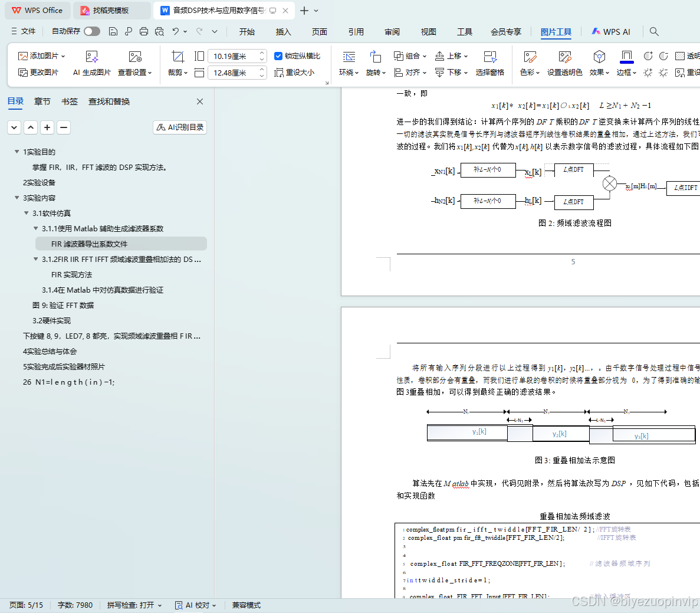
Task: Click the picture Border tool
Action: pyautogui.click(x=626, y=64)
